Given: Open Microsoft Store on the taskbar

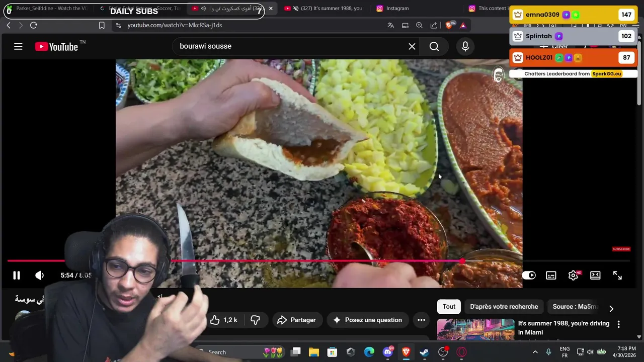Looking at the screenshot, I should (332, 352).
